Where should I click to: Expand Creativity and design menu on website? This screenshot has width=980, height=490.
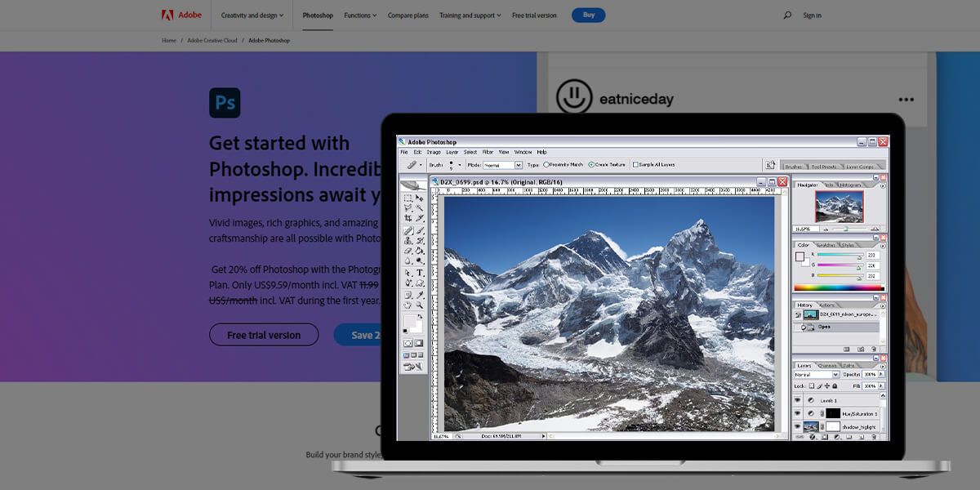tap(252, 15)
